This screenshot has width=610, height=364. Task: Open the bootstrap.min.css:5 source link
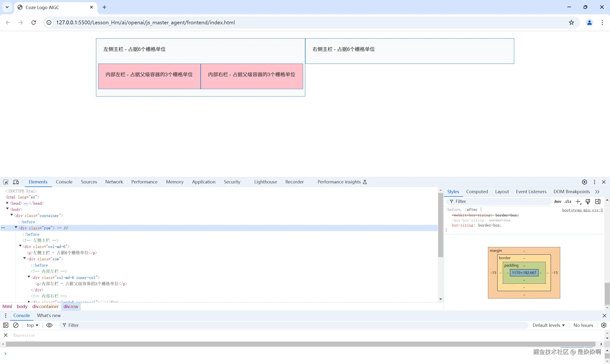582,210
